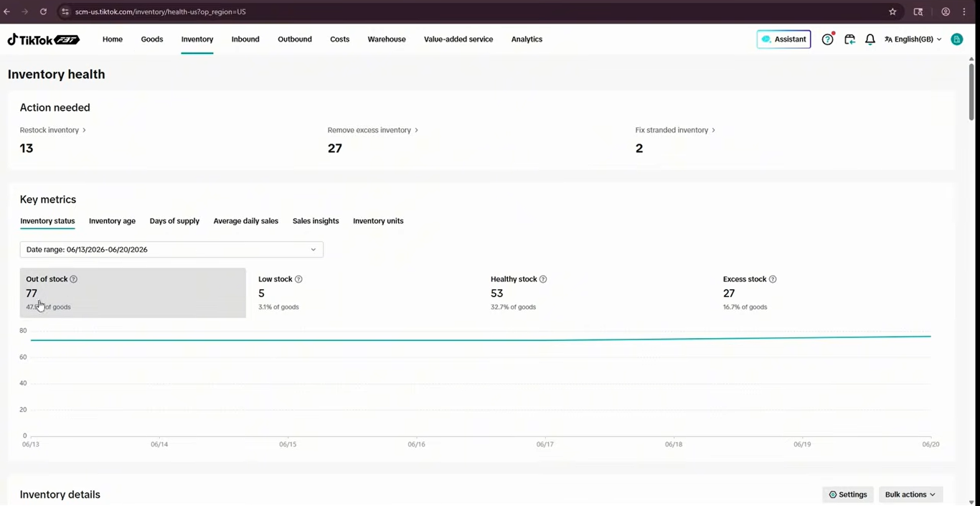Open the notifications bell icon
Viewport: 980px width, 506px height.
tap(870, 39)
